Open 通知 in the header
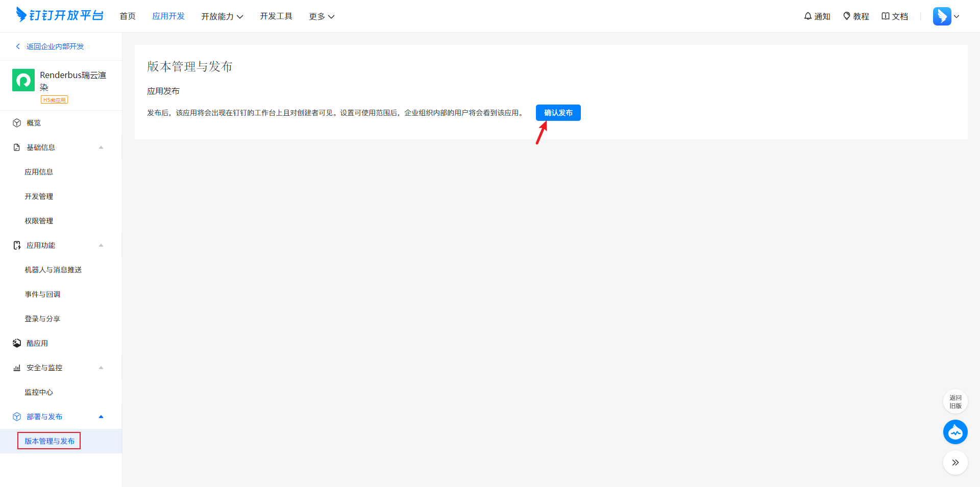The width and height of the screenshot is (980, 487). click(x=822, y=16)
